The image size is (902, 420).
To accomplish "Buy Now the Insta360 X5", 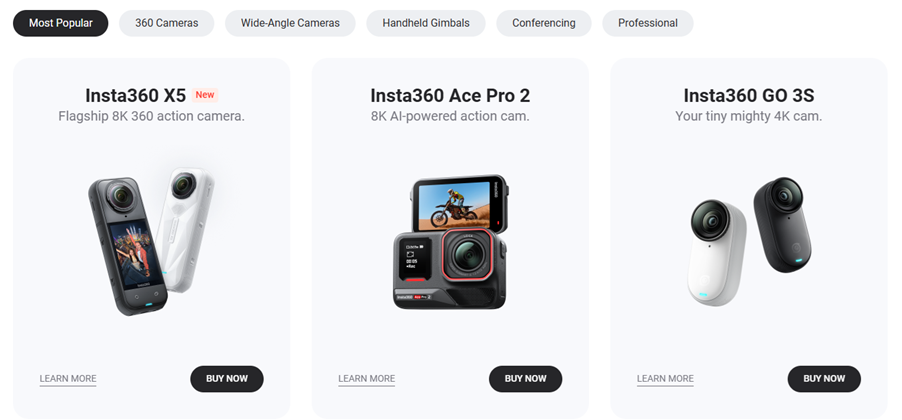I will (x=227, y=379).
